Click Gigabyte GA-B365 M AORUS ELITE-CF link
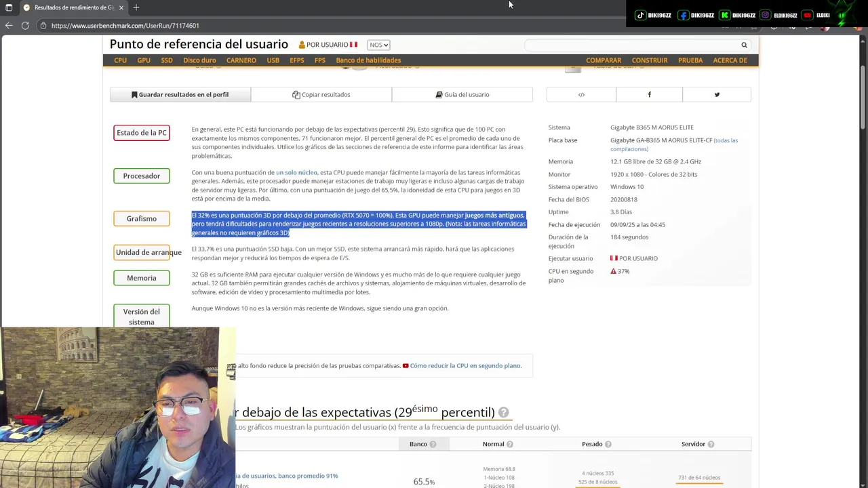The width and height of the screenshot is (868, 488). (661, 140)
